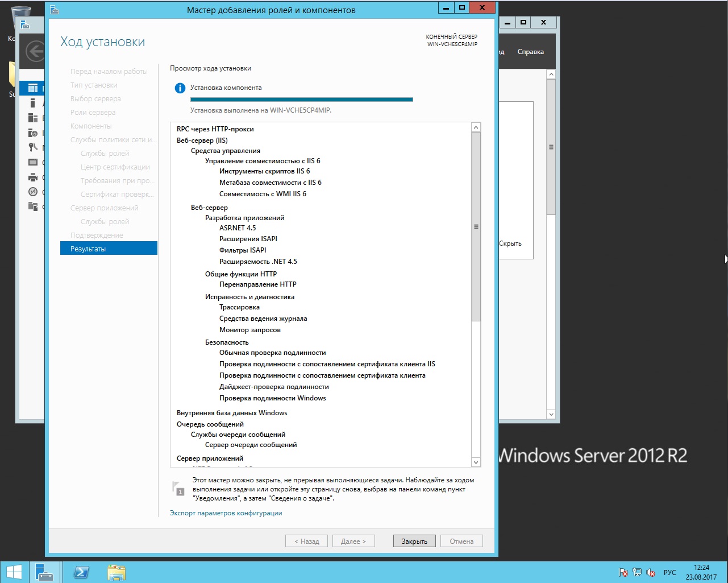Click Server Manager window scrollbar down arrow
Screen dimensions: 728x583
(x=551, y=415)
